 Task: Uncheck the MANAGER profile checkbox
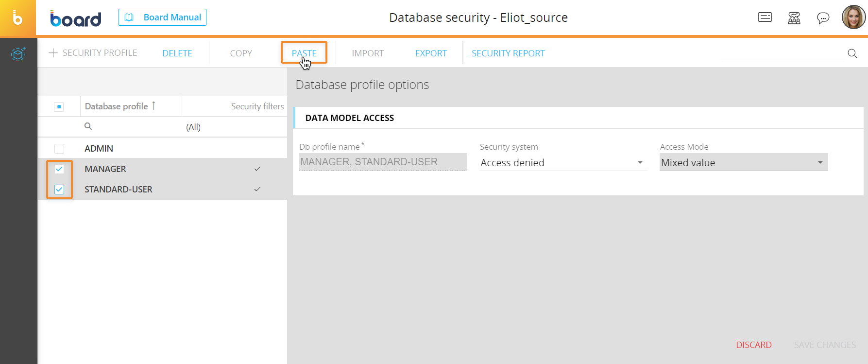[59, 169]
